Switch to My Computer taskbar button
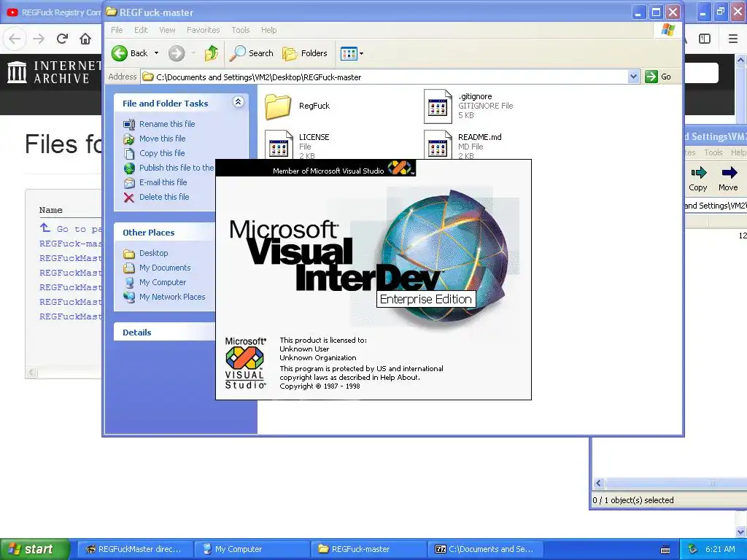This screenshot has height=560, width=747. coord(252,549)
